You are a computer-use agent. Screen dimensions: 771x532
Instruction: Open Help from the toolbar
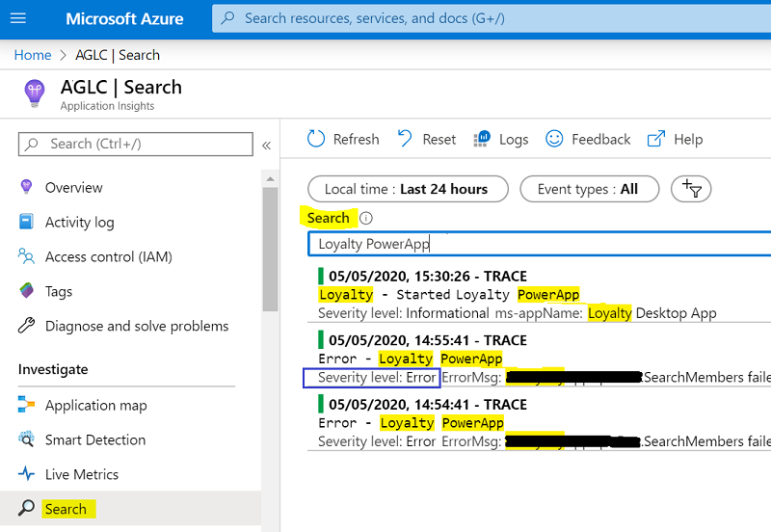point(676,140)
